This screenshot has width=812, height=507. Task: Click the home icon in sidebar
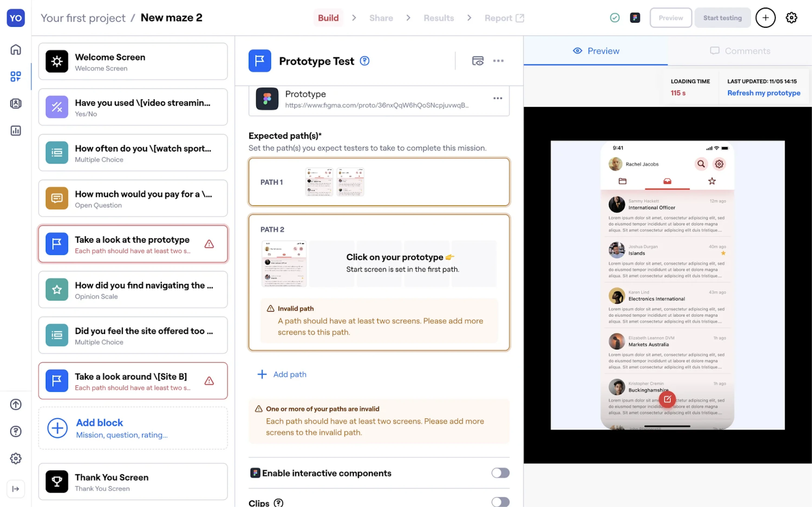click(15, 50)
